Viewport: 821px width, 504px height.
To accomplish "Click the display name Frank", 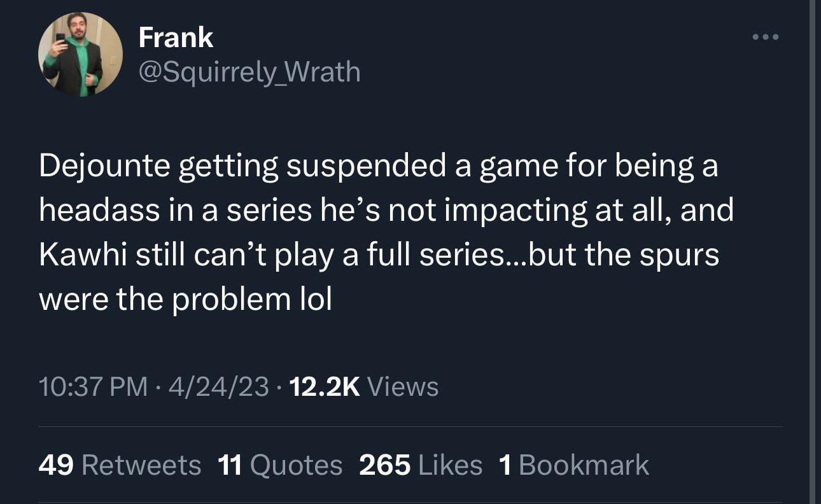I will [x=176, y=38].
